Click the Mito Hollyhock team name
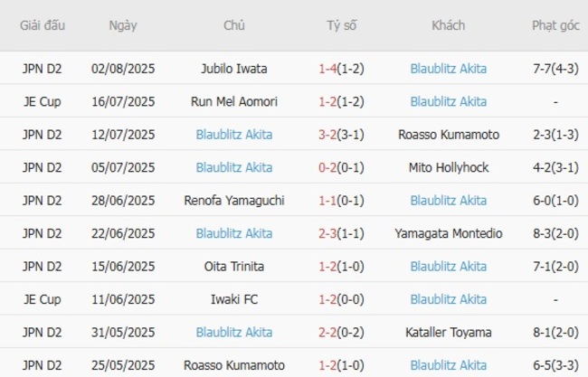This screenshot has height=377, width=588. click(x=448, y=167)
